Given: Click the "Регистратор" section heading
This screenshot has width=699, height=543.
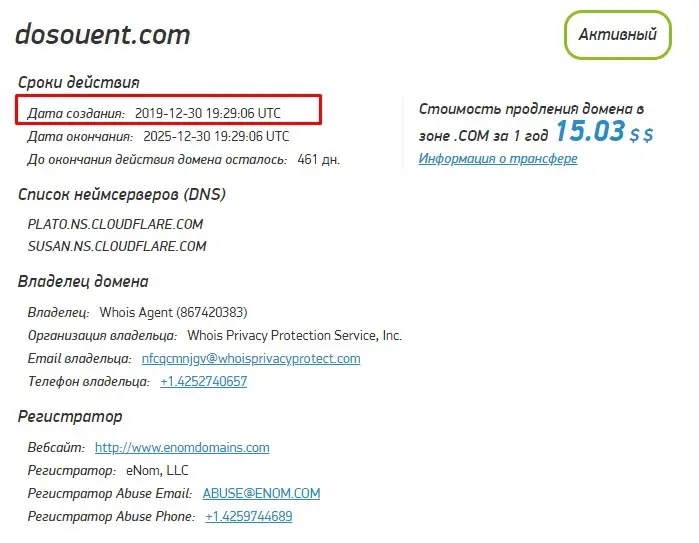Looking at the screenshot, I should tap(70, 416).
